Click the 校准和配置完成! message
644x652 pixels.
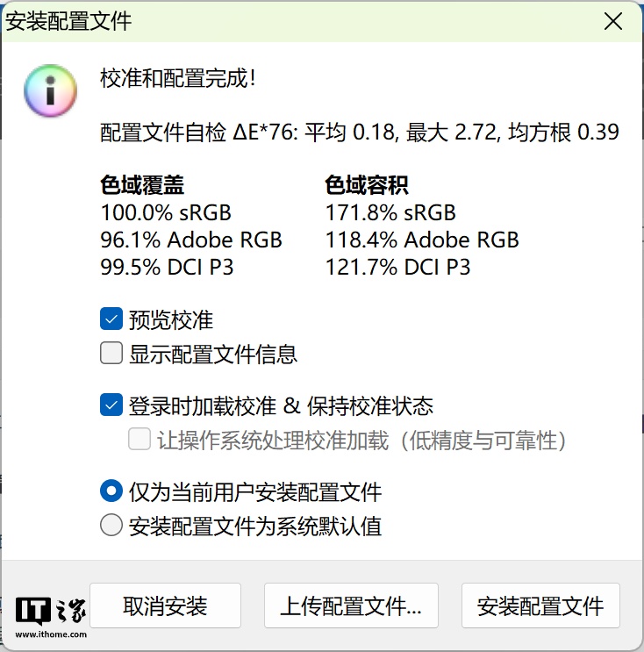178,79
